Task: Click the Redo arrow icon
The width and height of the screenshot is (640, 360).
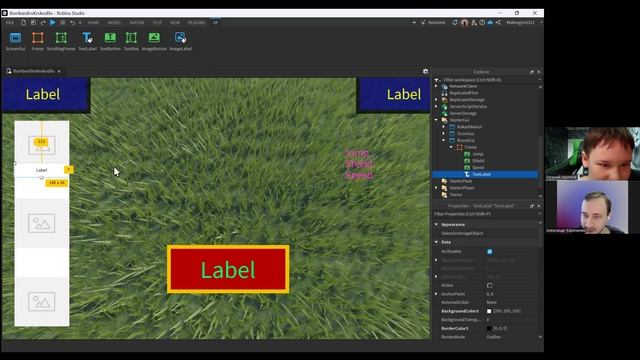Action: click(43, 22)
